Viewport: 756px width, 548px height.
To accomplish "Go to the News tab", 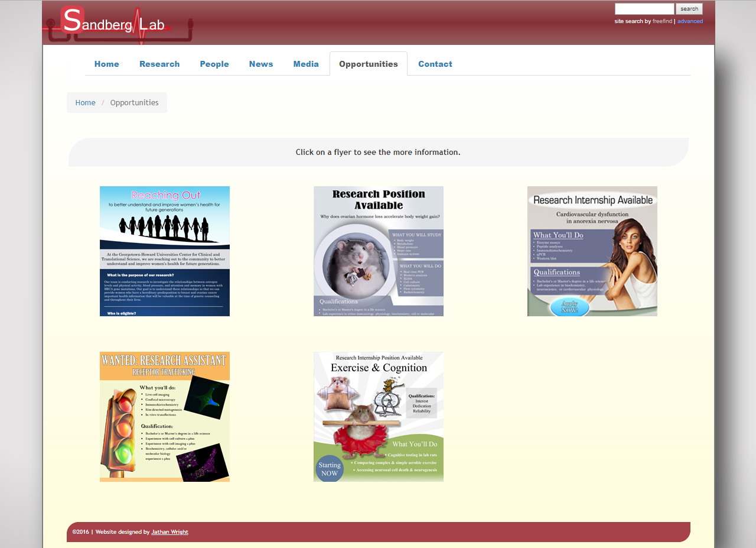I will click(260, 64).
